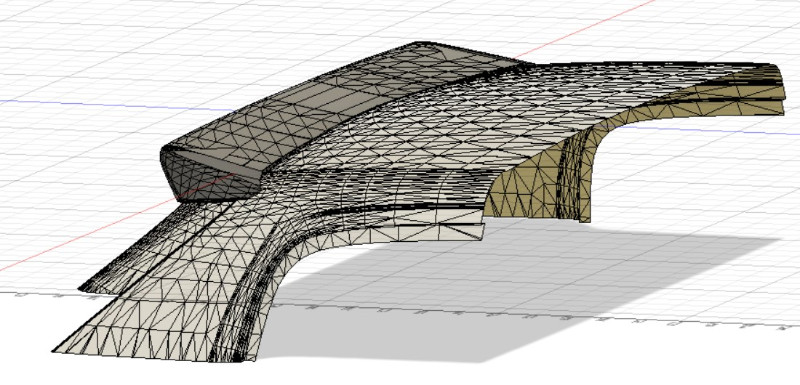Click the dark top edge at far right end
The width and height of the screenshot is (800, 385).
[x=755, y=65]
